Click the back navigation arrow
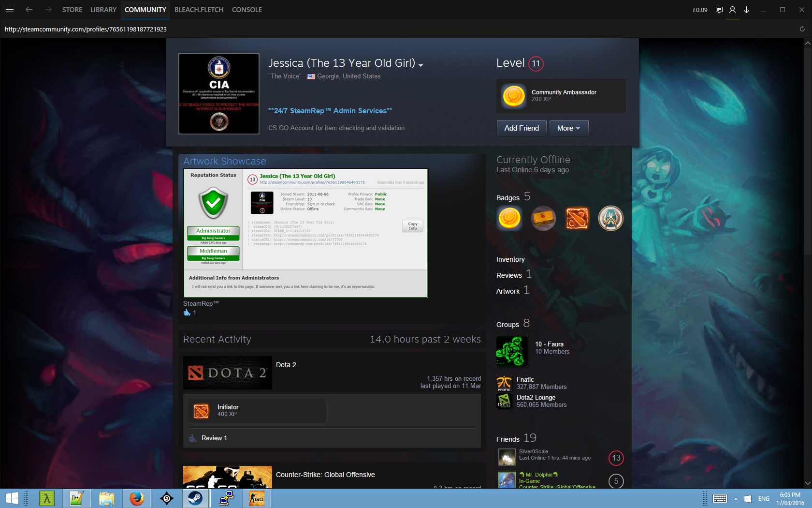Image resolution: width=812 pixels, height=508 pixels. pyautogui.click(x=29, y=10)
